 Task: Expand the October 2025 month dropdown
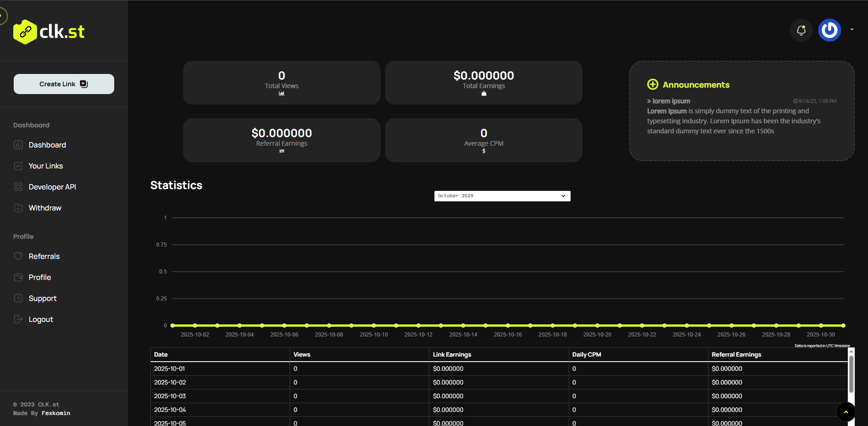502,196
